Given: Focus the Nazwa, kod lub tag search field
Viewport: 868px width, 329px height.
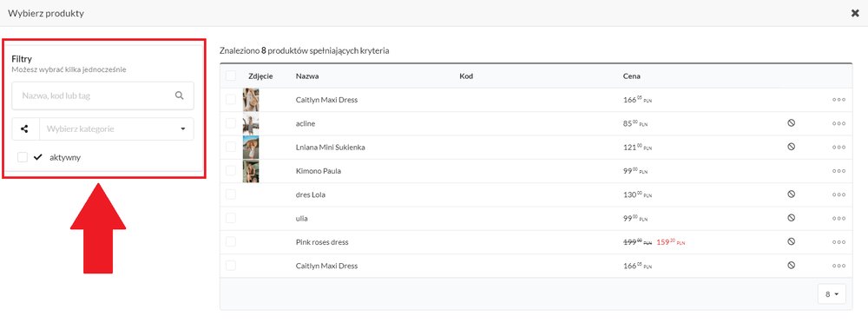Looking at the screenshot, I should [103, 95].
